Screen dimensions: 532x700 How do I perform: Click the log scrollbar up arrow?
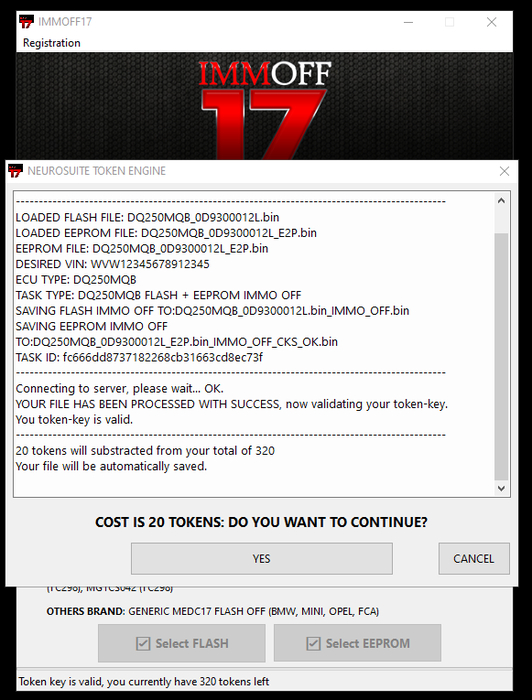(501, 201)
